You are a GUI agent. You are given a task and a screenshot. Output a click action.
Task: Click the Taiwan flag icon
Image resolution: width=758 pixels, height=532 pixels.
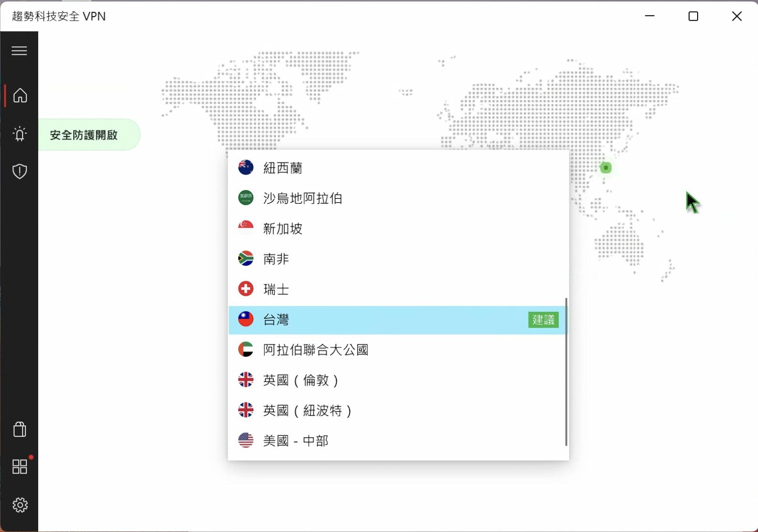coord(245,319)
